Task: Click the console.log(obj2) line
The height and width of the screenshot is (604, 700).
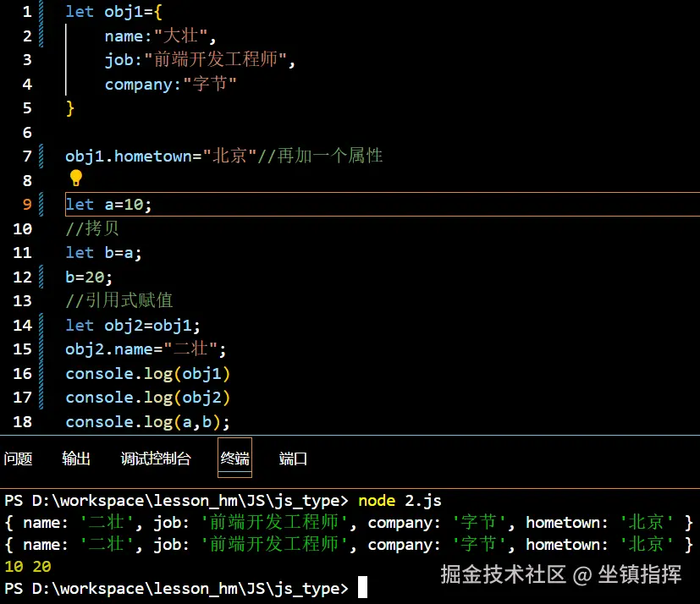Action: pyautogui.click(x=148, y=398)
